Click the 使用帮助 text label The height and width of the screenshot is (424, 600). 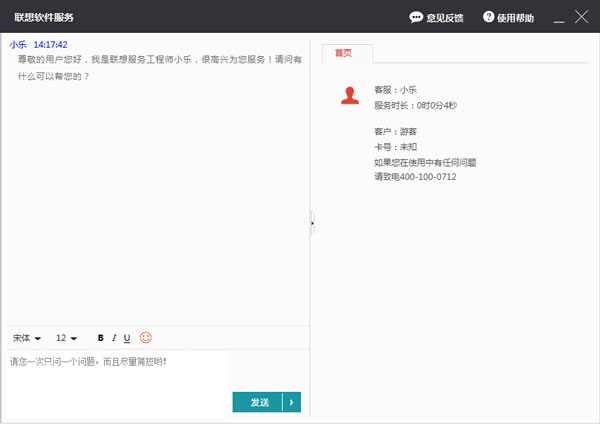[x=515, y=18]
